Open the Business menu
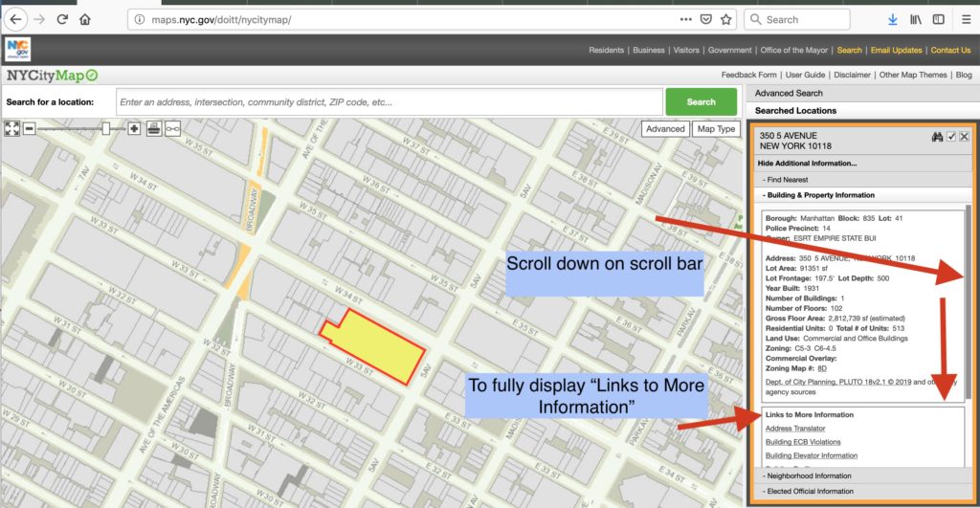Screen dimensions: 980x508 coord(648,50)
